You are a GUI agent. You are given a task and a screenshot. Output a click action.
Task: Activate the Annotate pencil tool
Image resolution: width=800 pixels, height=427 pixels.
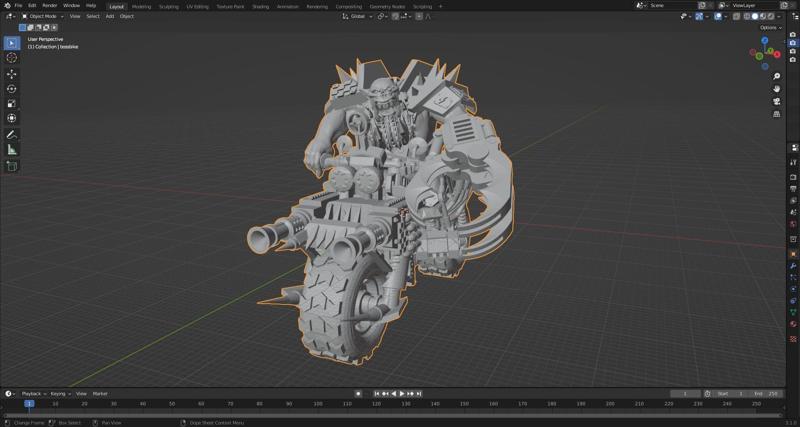click(12, 135)
